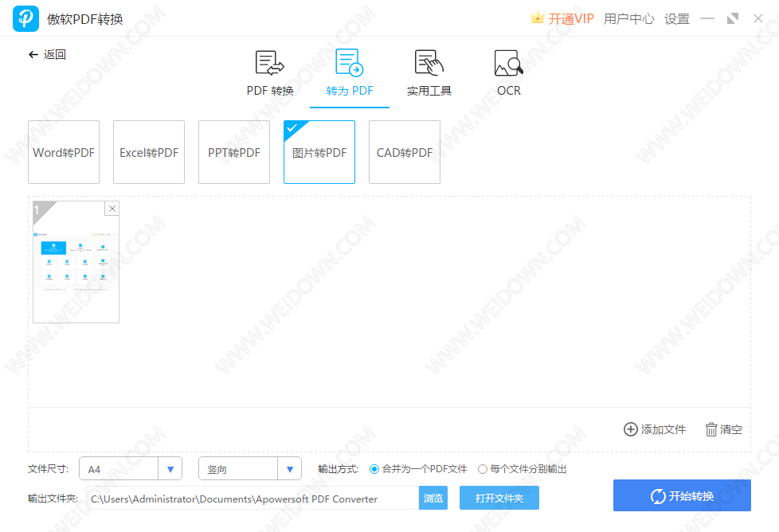Click the back arrow icon
Screen dimensions: 779x532
33,55
